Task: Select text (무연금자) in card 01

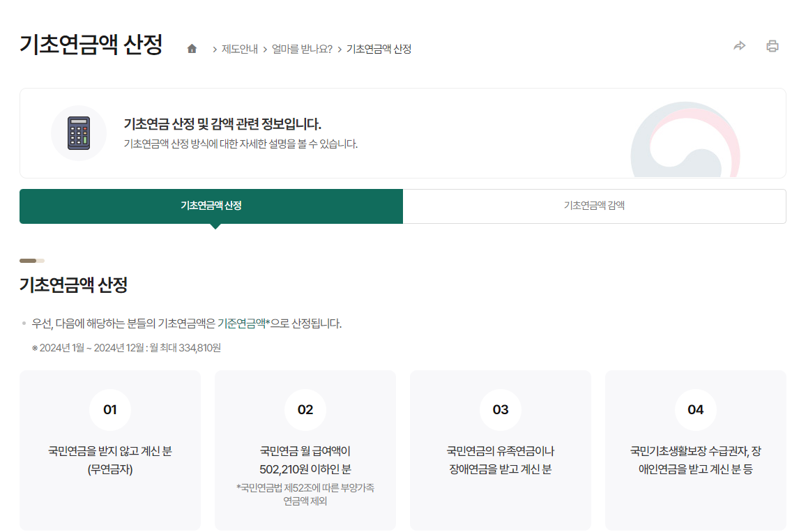Action: pos(110,469)
